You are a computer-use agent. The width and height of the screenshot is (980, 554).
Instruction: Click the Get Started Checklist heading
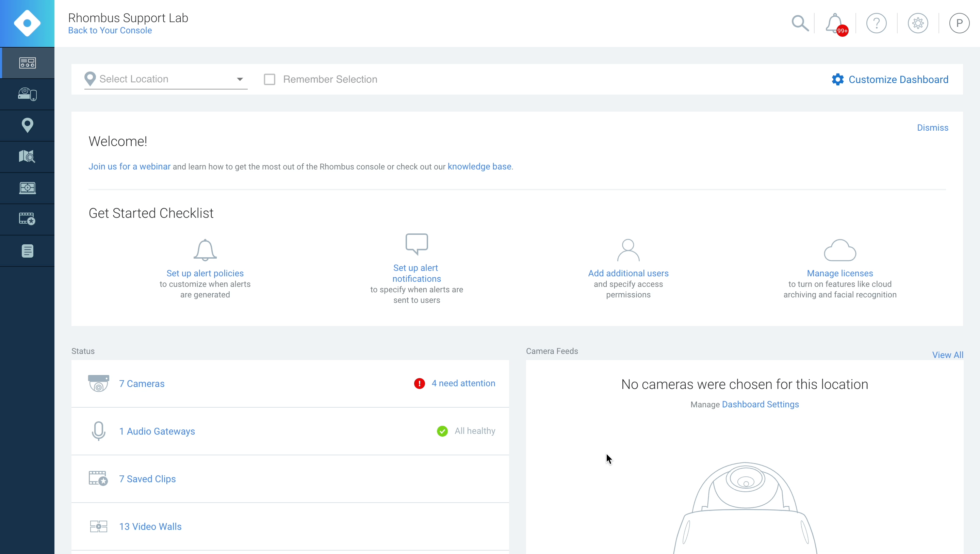tap(151, 213)
